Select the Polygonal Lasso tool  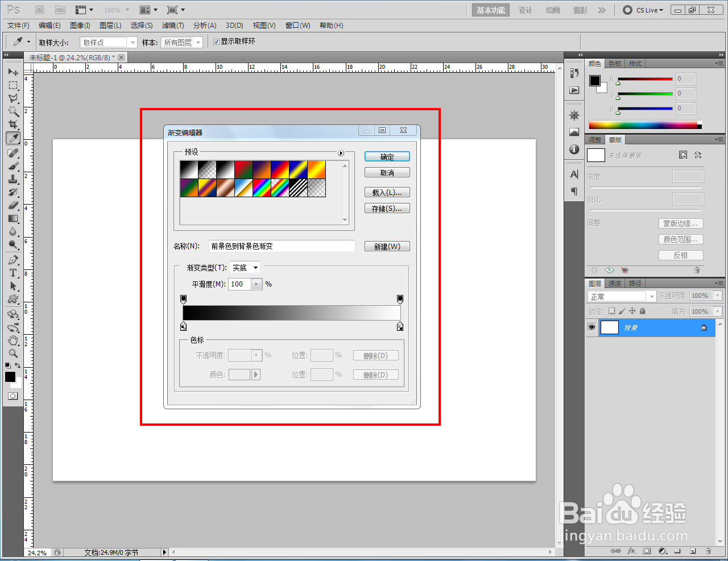(13, 98)
